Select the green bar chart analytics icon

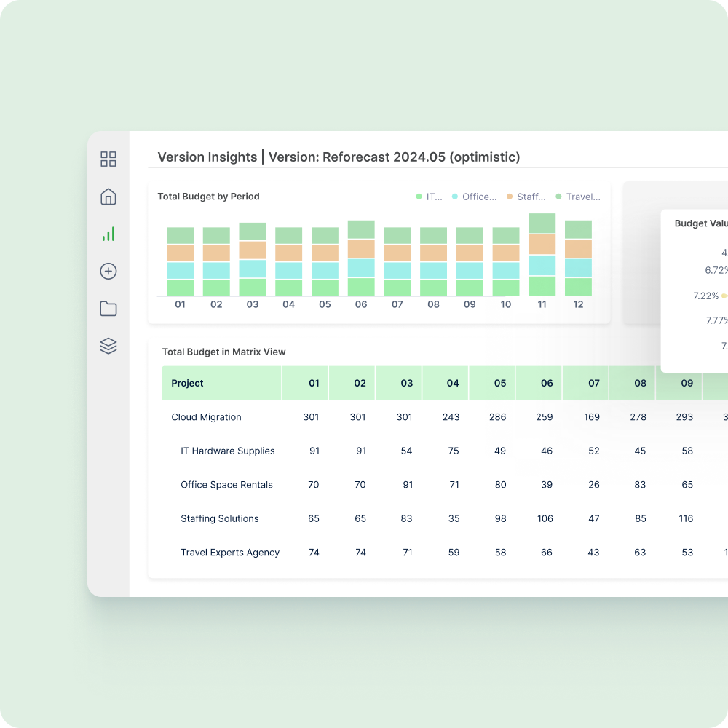coord(108,234)
